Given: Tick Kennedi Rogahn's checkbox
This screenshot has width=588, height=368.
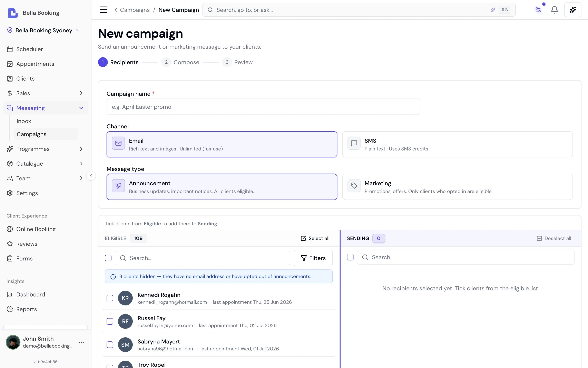Looking at the screenshot, I should (x=110, y=298).
